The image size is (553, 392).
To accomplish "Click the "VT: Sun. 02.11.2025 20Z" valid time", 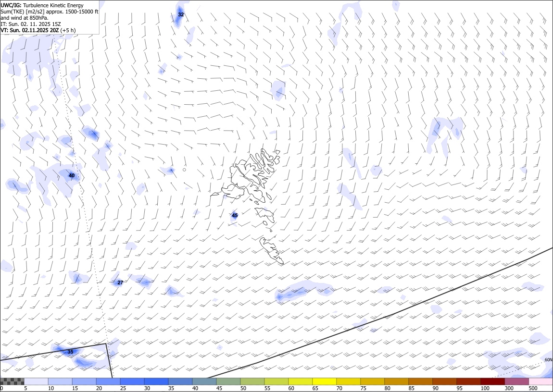I will 30,30.
